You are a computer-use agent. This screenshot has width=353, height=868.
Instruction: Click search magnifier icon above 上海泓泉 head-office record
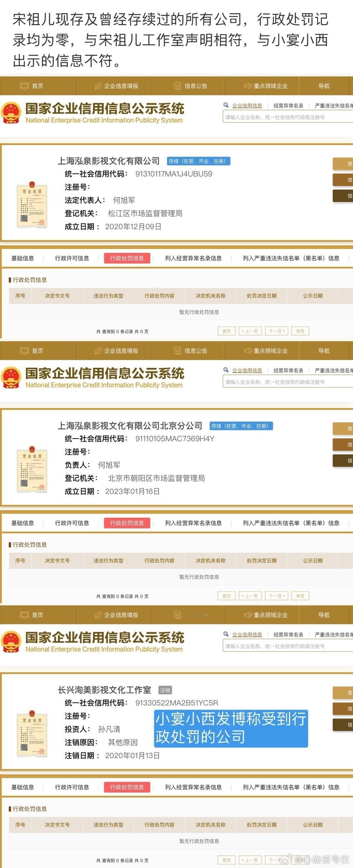(x=226, y=105)
